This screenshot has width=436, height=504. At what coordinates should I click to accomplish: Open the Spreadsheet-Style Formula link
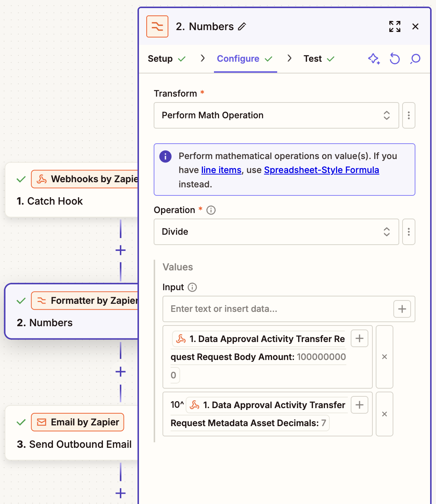tap(321, 170)
